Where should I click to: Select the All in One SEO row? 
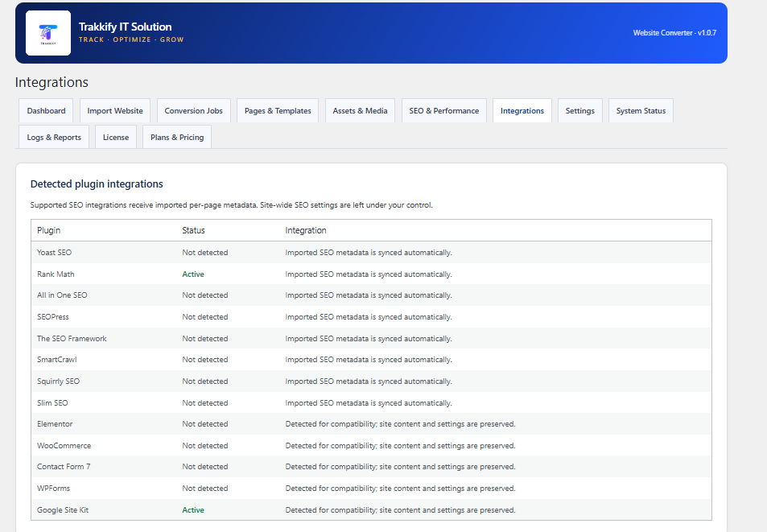click(371, 295)
